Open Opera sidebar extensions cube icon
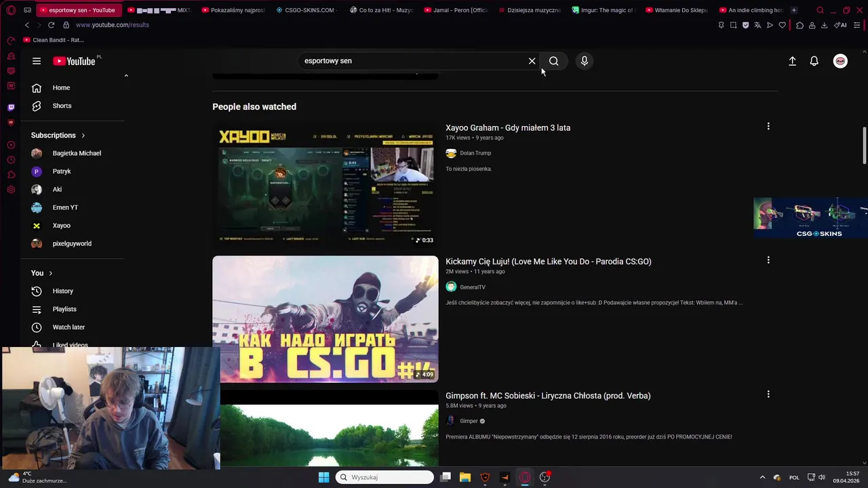This screenshot has height=488, width=868. click(11, 175)
